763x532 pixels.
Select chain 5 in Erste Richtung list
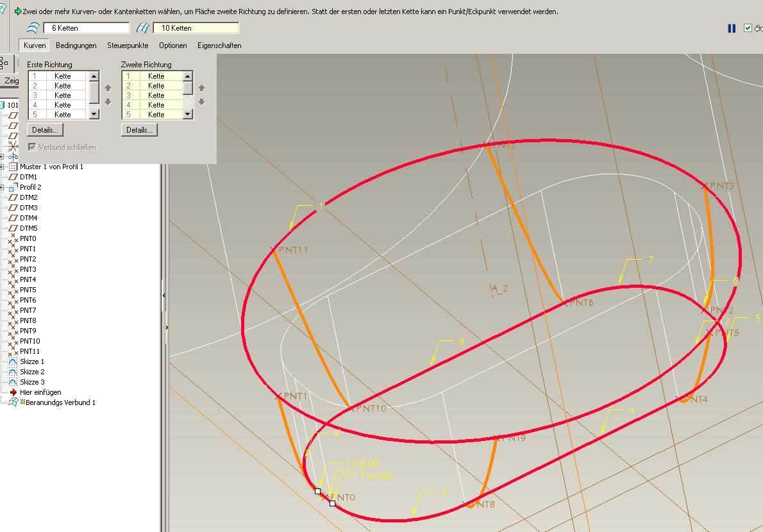[58, 115]
